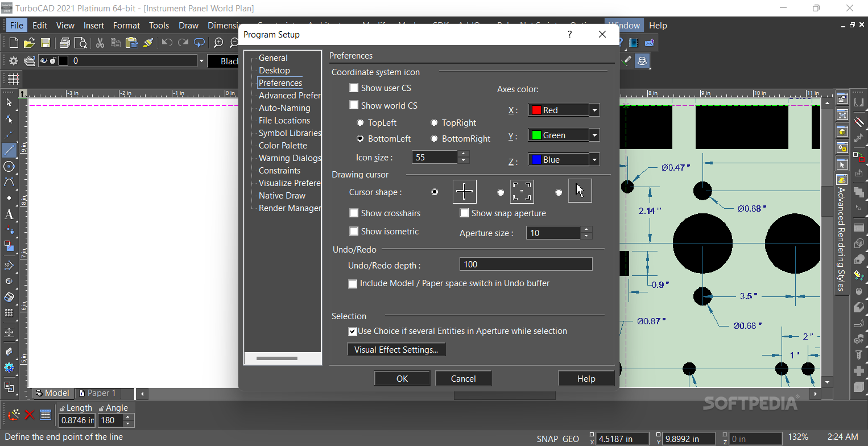This screenshot has height=446, width=868.
Task: Select the BottomRight icon position radio
Action: 434,139
